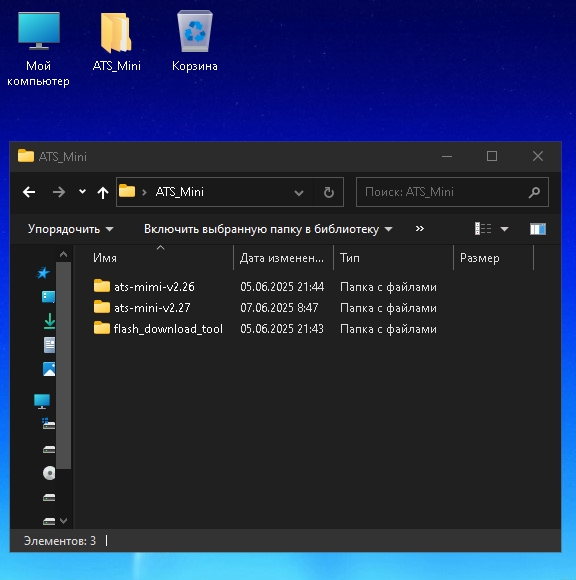Select Quick Access star in sidebar
The image size is (576, 580).
(43, 273)
